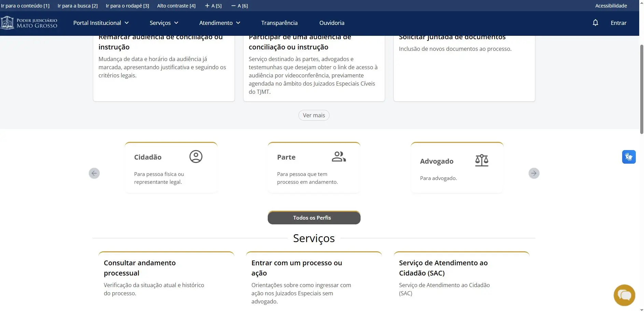
Task: Go to next profiles with right arrow
Action: 534,173
